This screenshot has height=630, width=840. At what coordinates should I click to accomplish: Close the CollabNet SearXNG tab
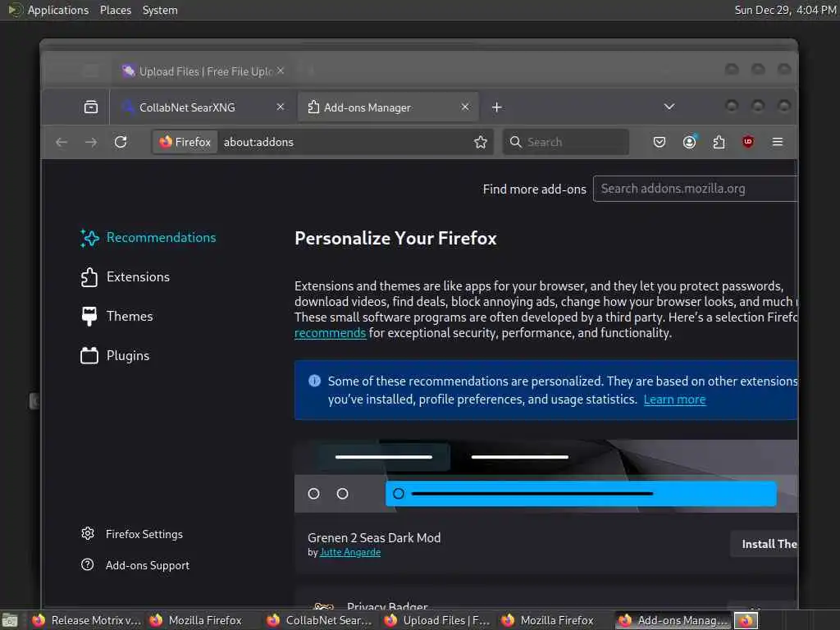tap(281, 107)
